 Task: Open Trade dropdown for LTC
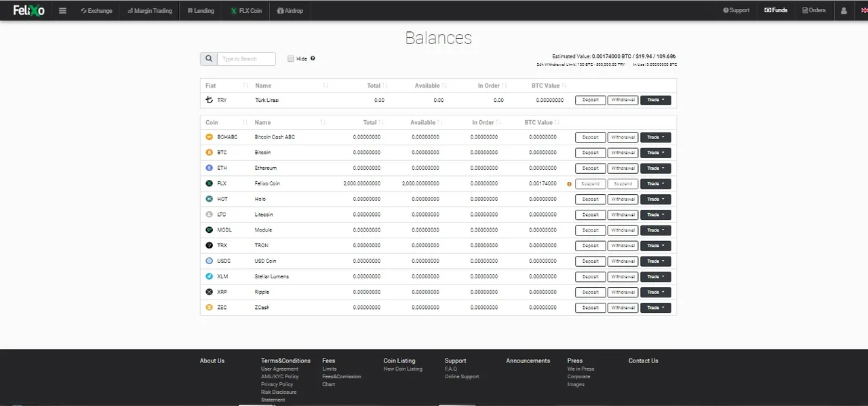coord(656,215)
